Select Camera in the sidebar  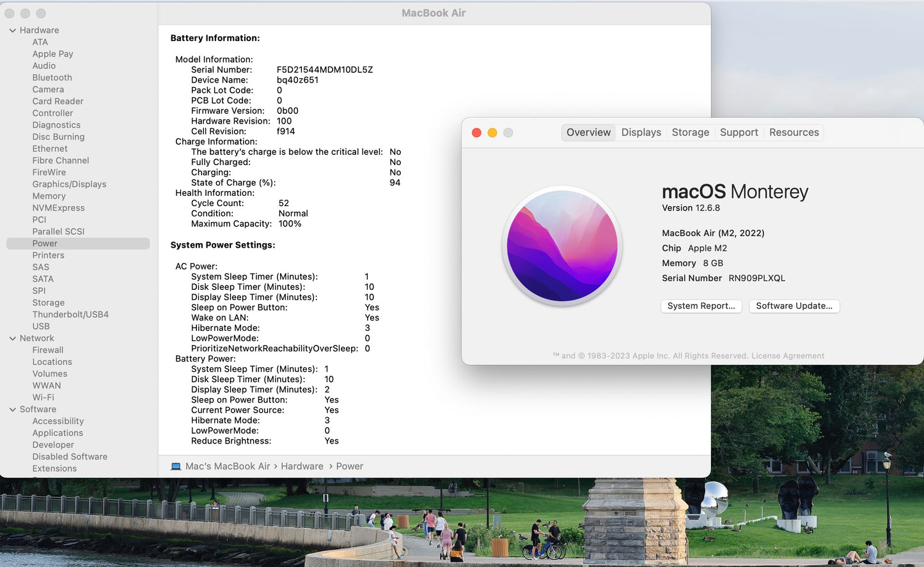48,90
